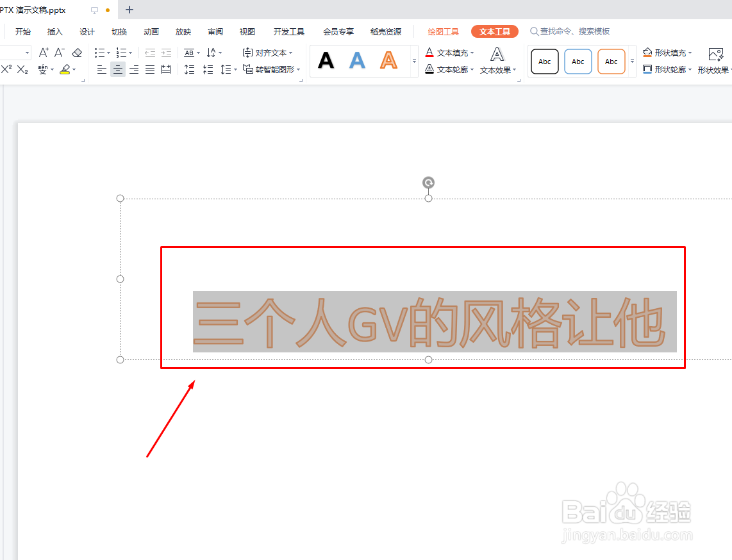Align text left
The width and height of the screenshot is (732, 560).
click(x=102, y=70)
